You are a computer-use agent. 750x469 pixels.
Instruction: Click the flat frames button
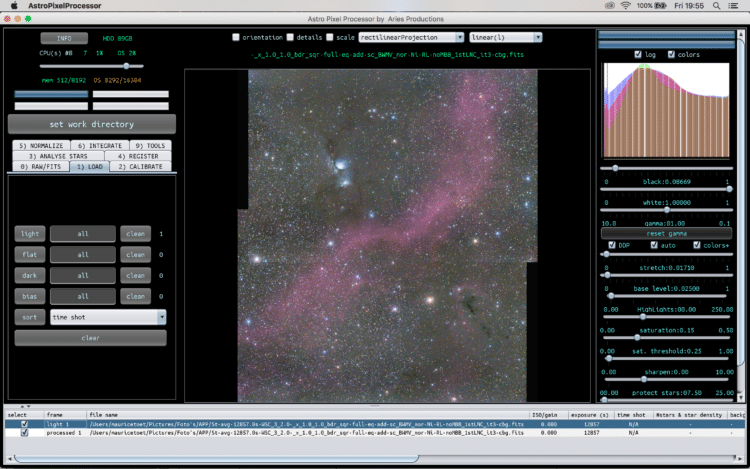(x=30, y=255)
